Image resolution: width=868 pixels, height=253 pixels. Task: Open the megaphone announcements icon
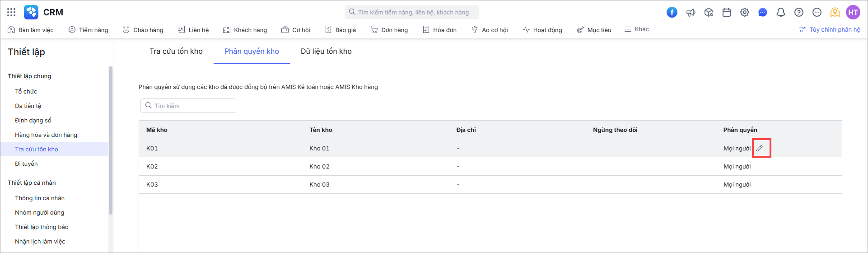691,12
